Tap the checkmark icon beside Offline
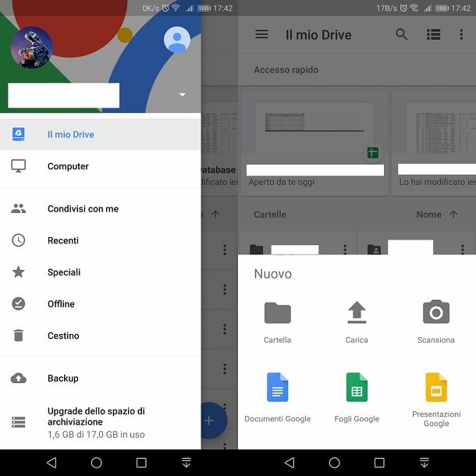 point(19,304)
